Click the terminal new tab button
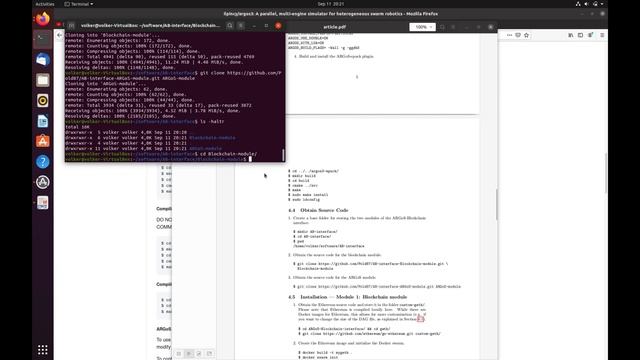 pos(71,26)
